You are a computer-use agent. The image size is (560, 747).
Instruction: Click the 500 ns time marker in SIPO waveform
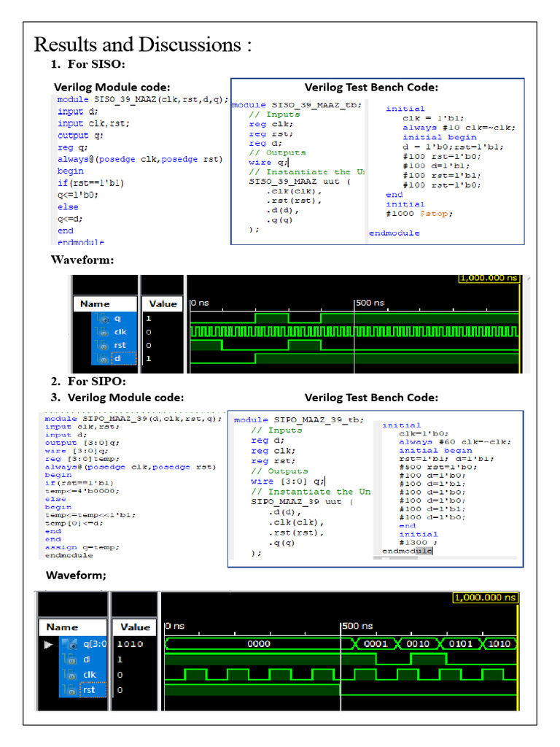click(357, 625)
